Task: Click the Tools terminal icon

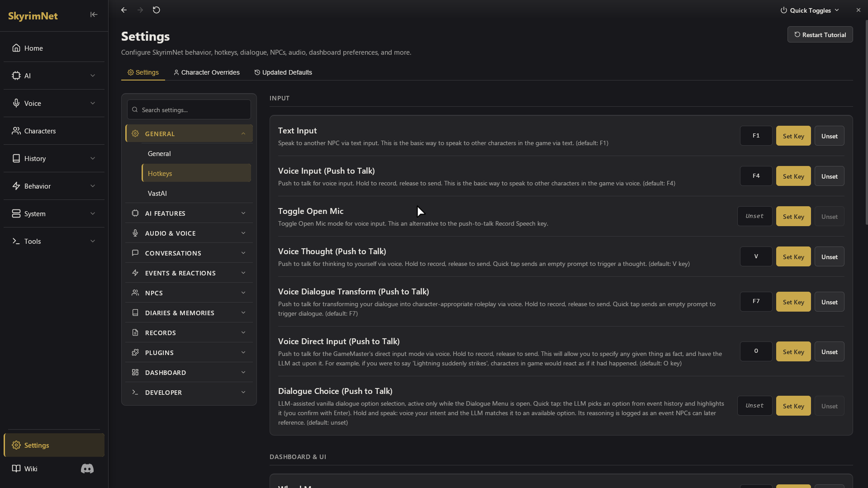Action: (16, 241)
